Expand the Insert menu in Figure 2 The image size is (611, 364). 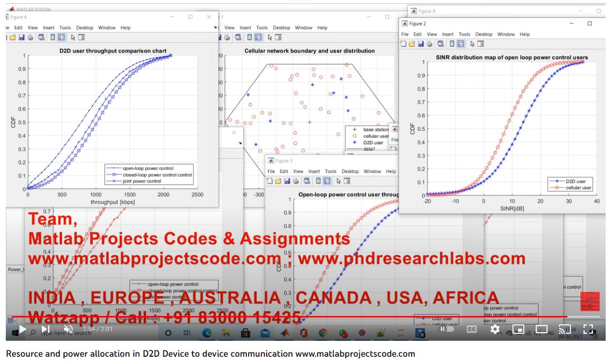(x=448, y=34)
